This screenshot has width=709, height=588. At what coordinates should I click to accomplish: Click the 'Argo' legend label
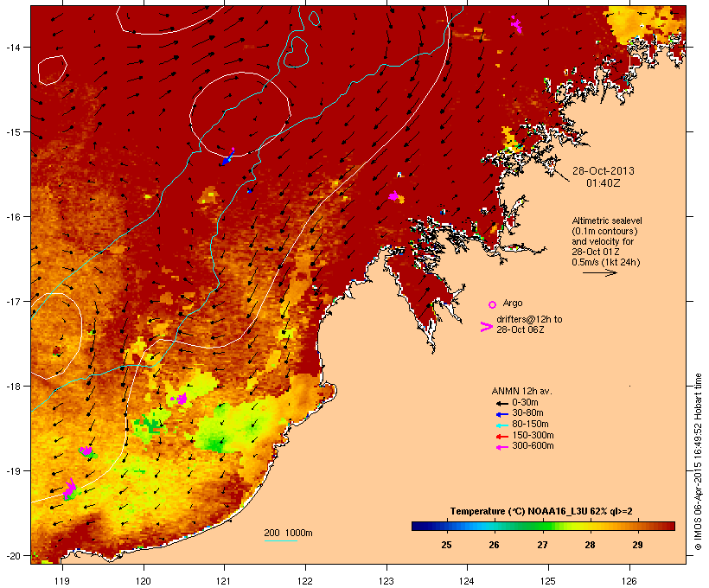(x=513, y=303)
